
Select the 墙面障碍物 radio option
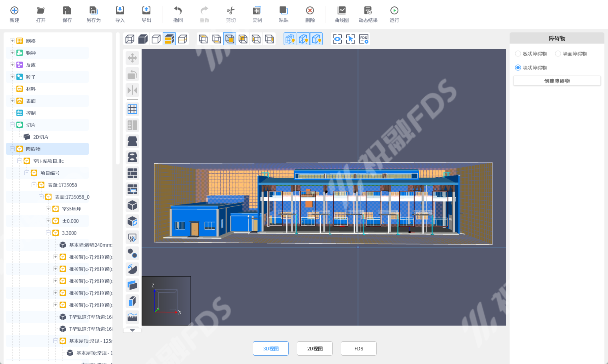(x=558, y=54)
